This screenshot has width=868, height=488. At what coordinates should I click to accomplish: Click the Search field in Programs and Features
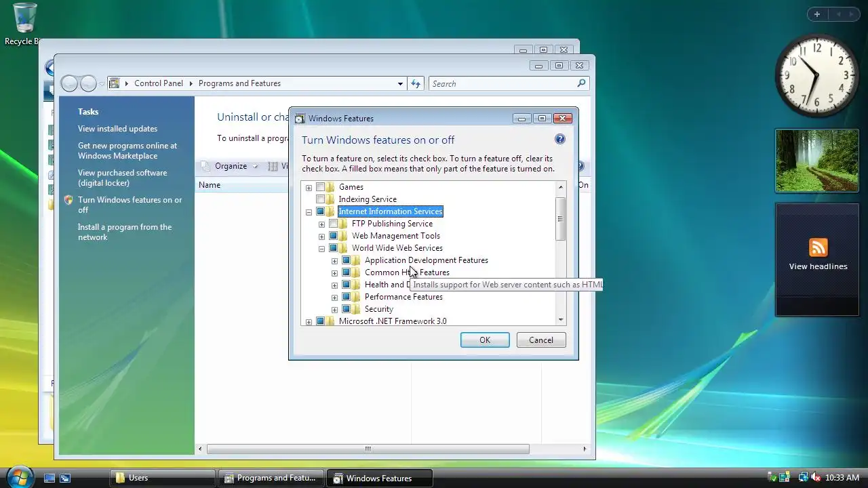[x=509, y=83]
